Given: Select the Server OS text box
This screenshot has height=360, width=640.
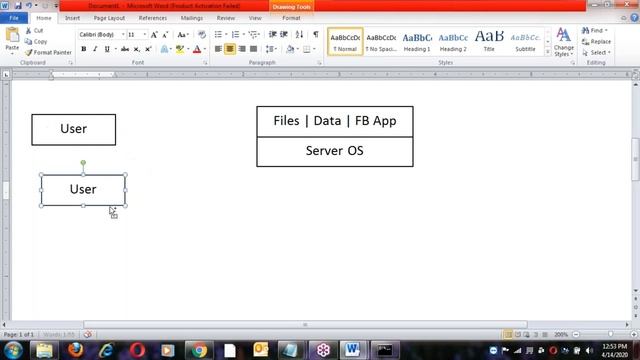Looking at the screenshot, I should pos(335,151).
